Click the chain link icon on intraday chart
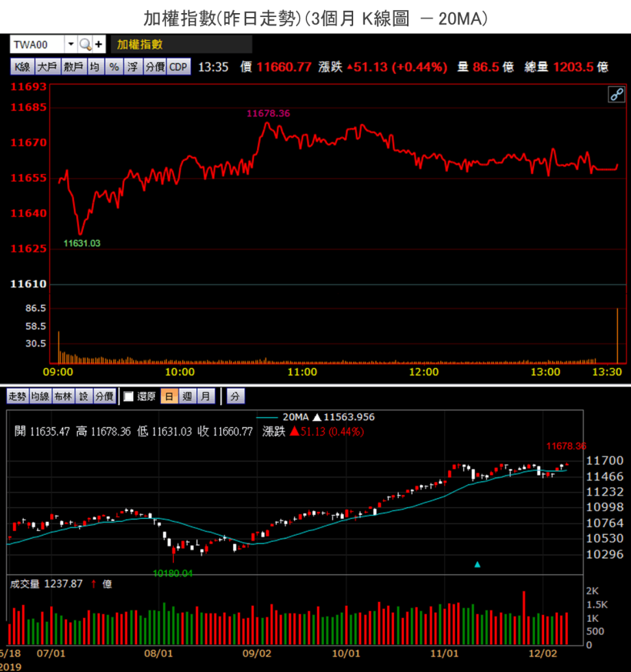Viewport: 631px width, 672px height. (x=616, y=94)
